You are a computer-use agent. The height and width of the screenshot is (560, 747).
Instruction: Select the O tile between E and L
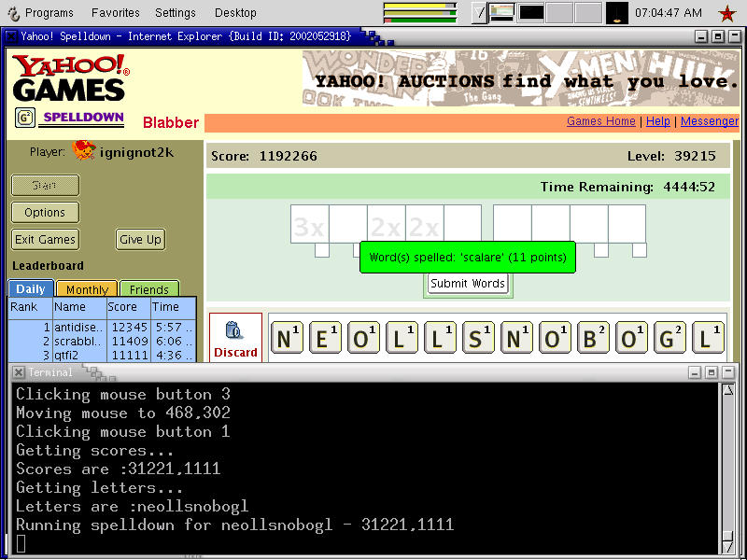click(x=363, y=337)
